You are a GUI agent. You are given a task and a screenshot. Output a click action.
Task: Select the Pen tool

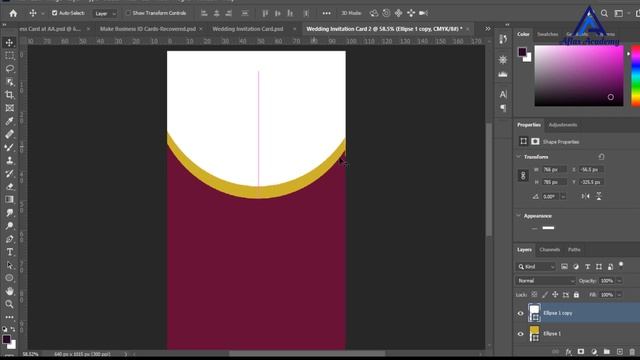click(9, 239)
